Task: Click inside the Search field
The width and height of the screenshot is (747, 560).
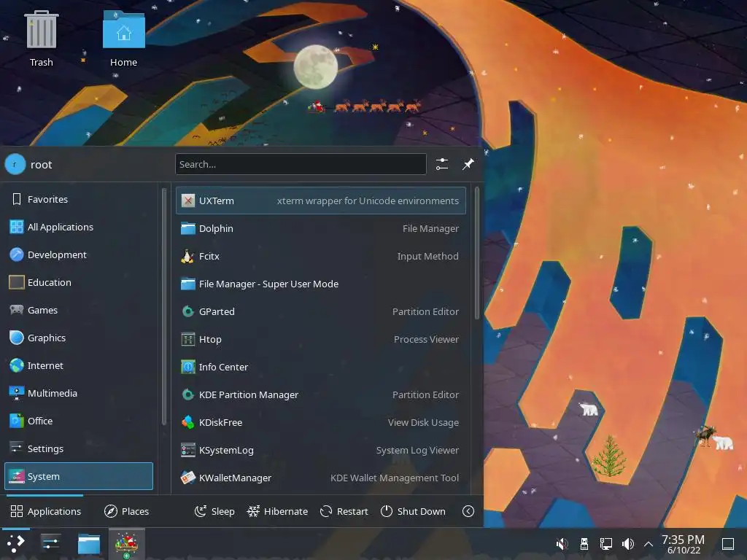Action: [301, 164]
